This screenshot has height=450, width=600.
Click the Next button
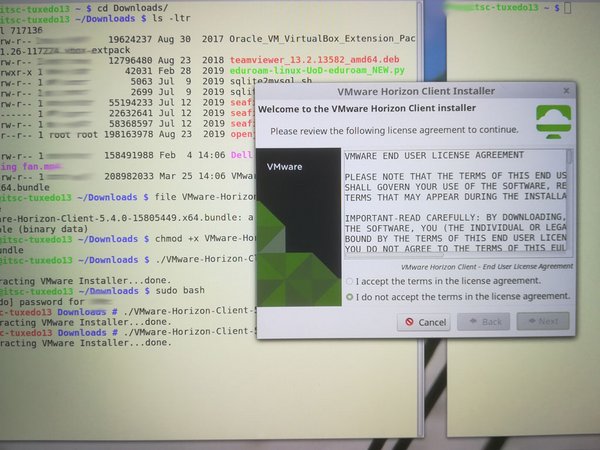[542, 322]
